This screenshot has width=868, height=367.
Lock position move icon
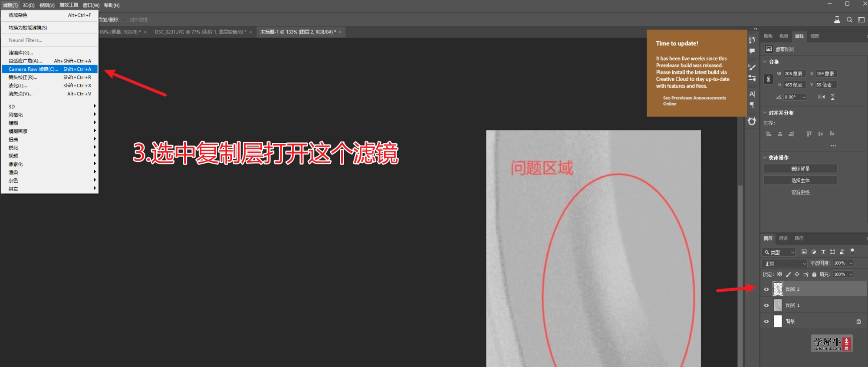pos(797,274)
